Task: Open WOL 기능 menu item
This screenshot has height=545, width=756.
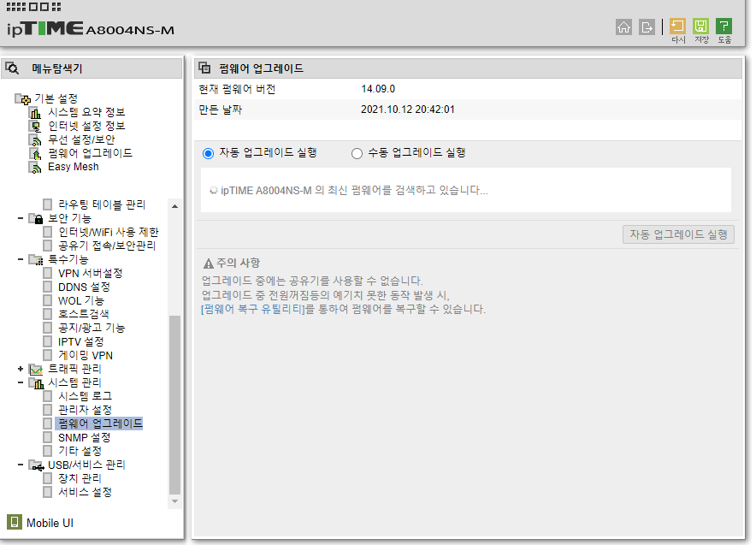Action: coord(81,300)
